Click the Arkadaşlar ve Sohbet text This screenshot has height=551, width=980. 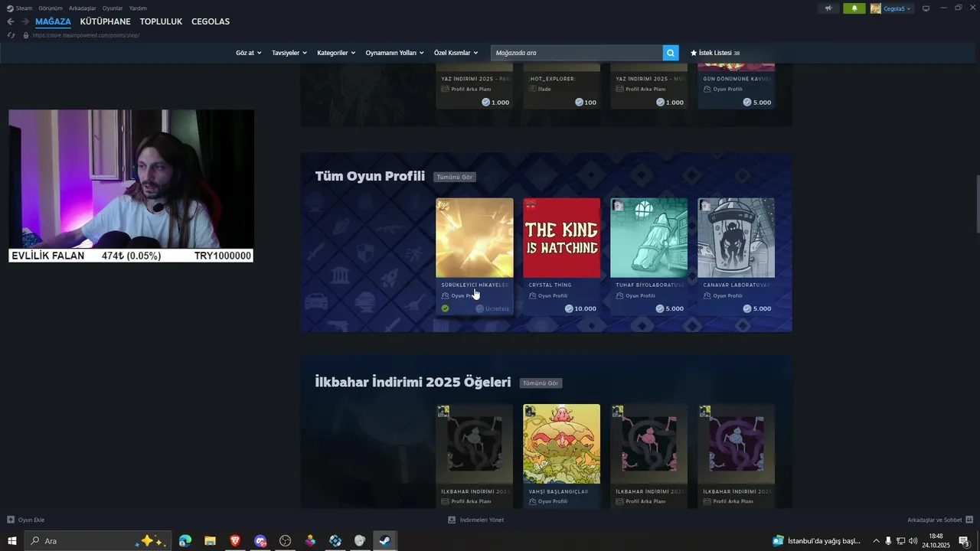coord(935,520)
